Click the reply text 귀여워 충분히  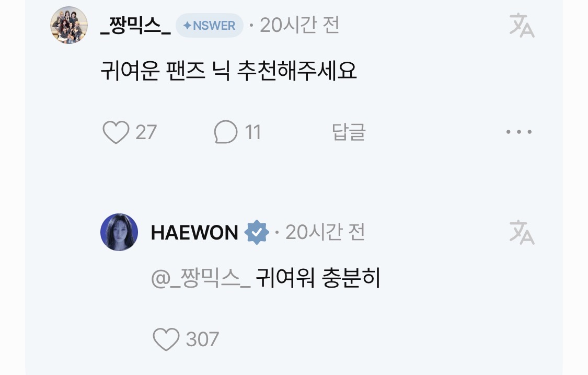318,278
